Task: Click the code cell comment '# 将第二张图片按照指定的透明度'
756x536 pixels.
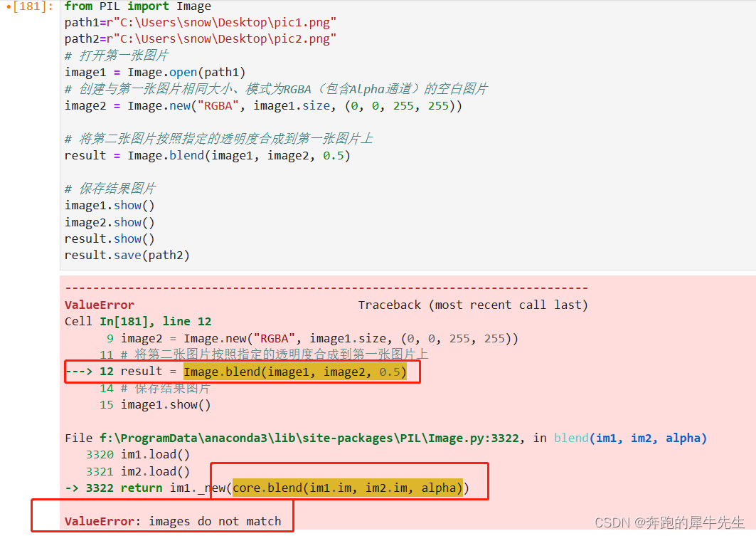Action: click(x=219, y=139)
